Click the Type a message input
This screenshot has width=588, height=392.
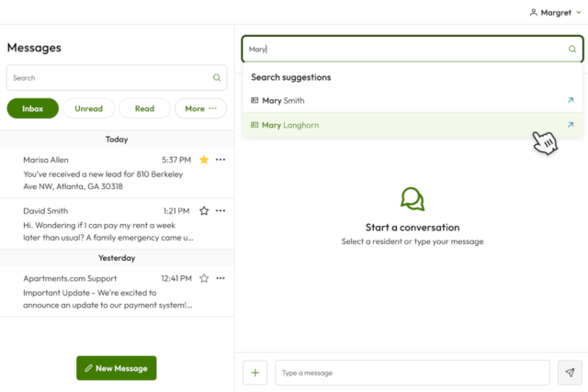(x=413, y=373)
